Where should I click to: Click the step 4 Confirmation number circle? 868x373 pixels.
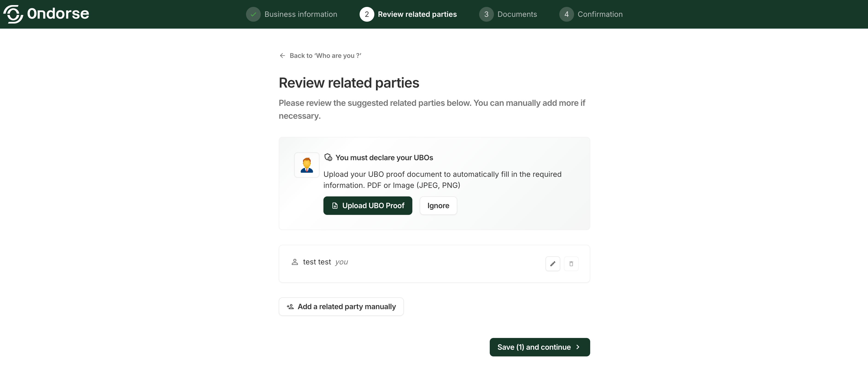click(566, 14)
